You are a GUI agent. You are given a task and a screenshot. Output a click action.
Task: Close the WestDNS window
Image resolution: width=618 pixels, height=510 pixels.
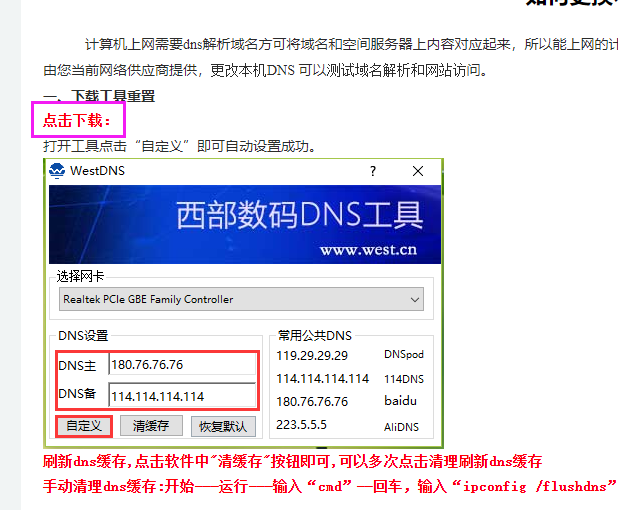(x=418, y=171)
